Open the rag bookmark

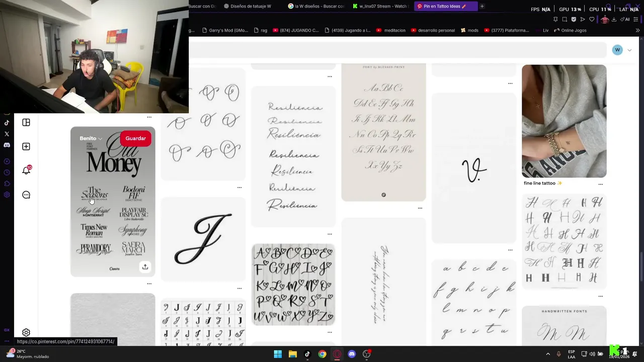(x=260, y=30)
